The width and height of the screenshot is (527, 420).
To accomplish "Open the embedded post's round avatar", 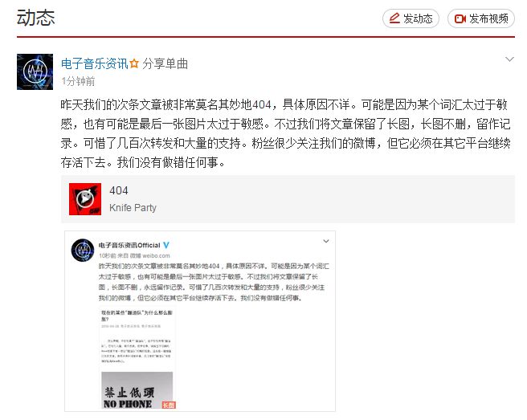I will pyautogui.click(x=82, y=251).
